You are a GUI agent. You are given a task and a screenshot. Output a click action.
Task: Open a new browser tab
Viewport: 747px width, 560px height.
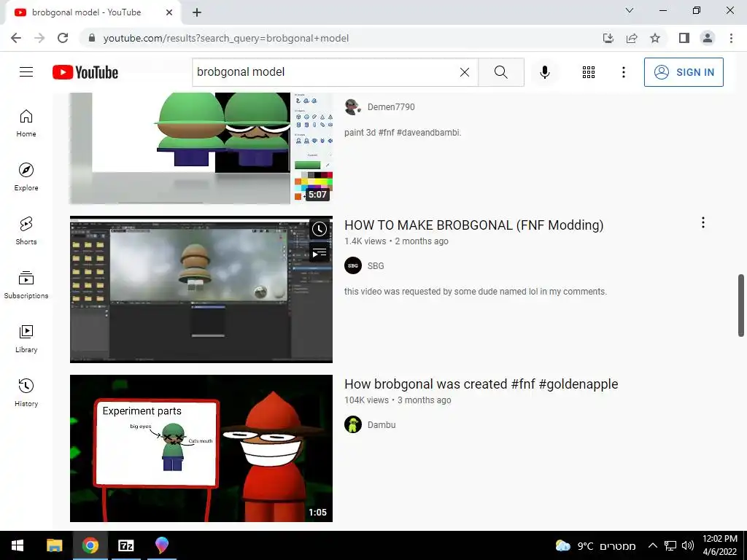tap(197, 13)
